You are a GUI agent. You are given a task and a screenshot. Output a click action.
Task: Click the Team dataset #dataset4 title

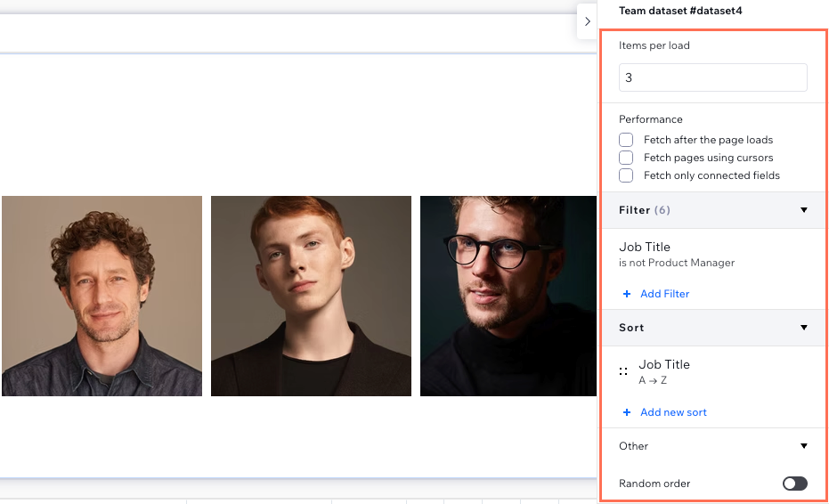click(680, 12)
